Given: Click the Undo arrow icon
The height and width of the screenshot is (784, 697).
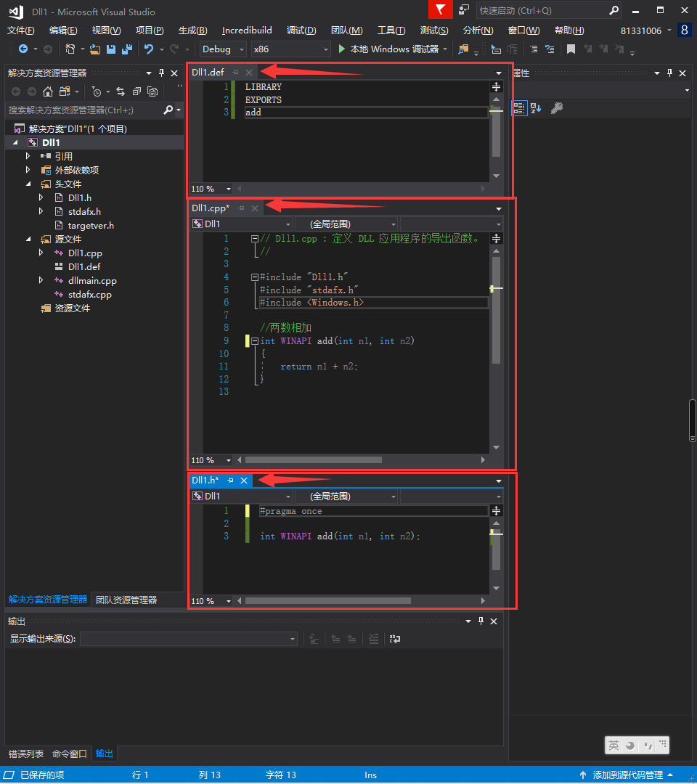Looking at the screenshot, I should click(x=149, y=49).
